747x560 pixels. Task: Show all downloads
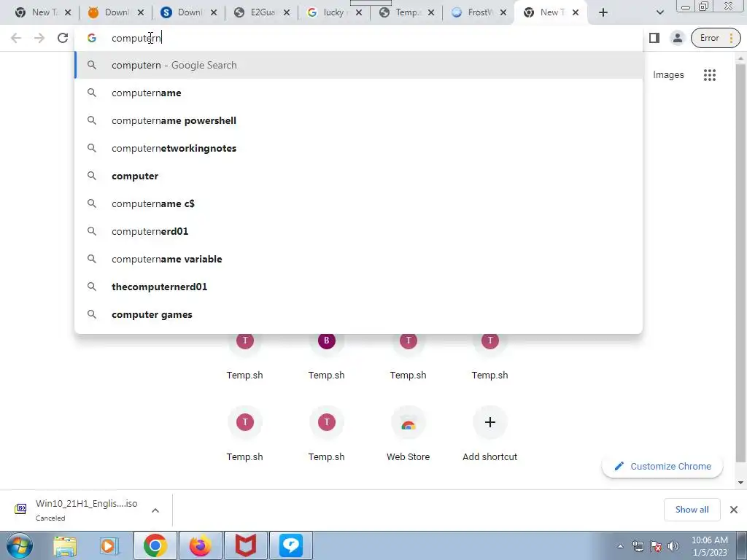(x=692, y=510)
